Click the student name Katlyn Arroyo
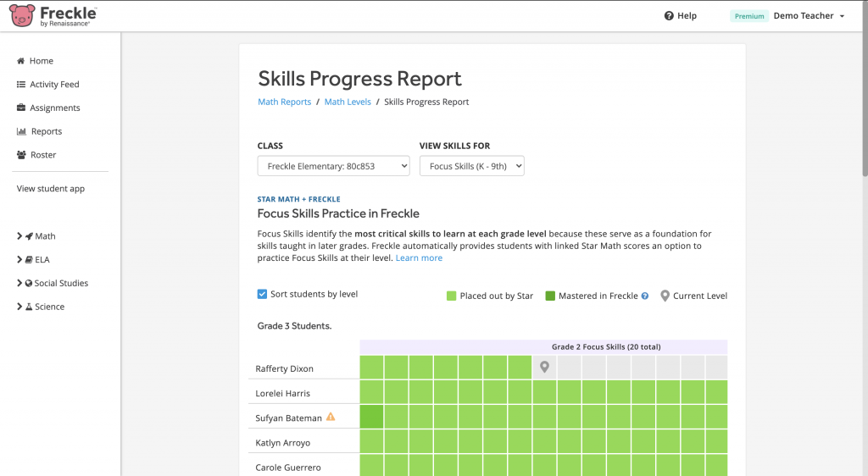868x476 pixels. (x=283, y=443)
